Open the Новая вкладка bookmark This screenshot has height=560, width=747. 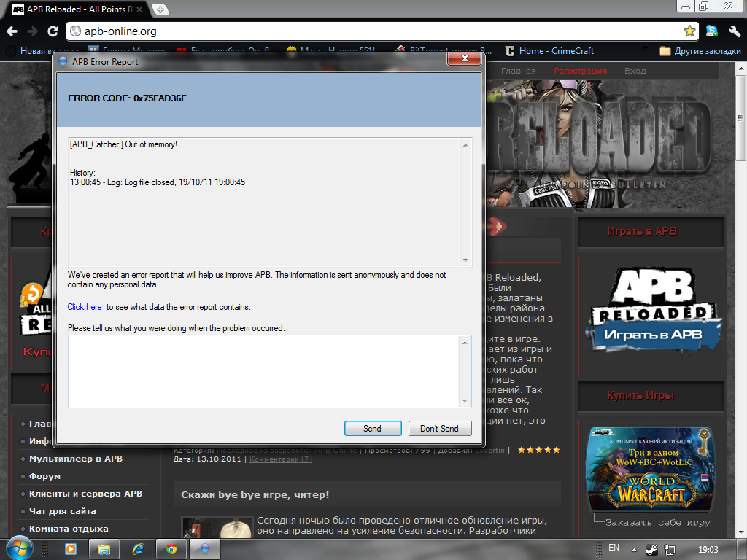coord(42,51)
